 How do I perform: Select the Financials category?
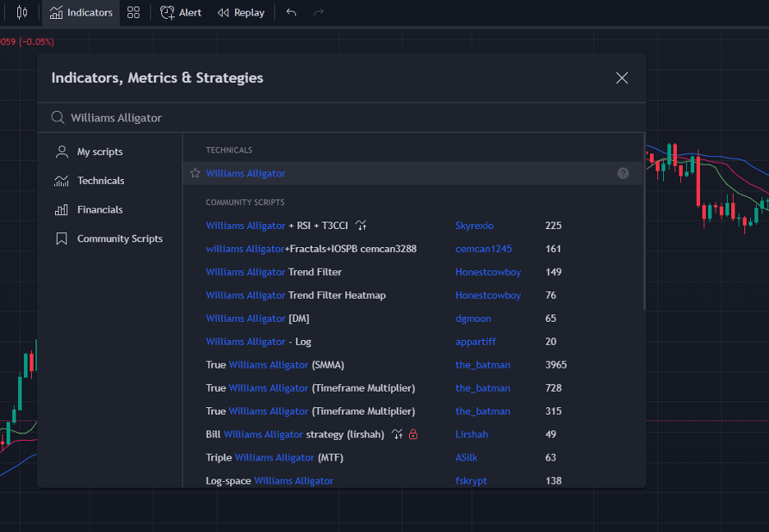point(89,209)
